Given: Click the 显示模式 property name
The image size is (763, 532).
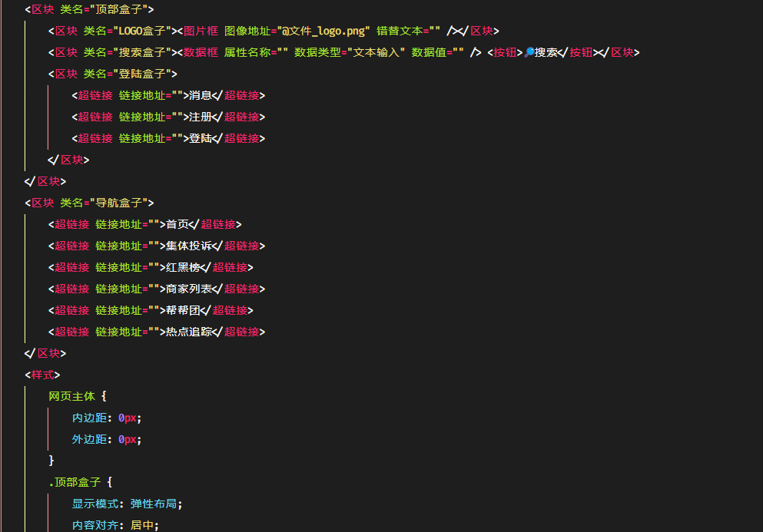Looking at the screenshot, I should pyautogui.click(x=95, y=504).
